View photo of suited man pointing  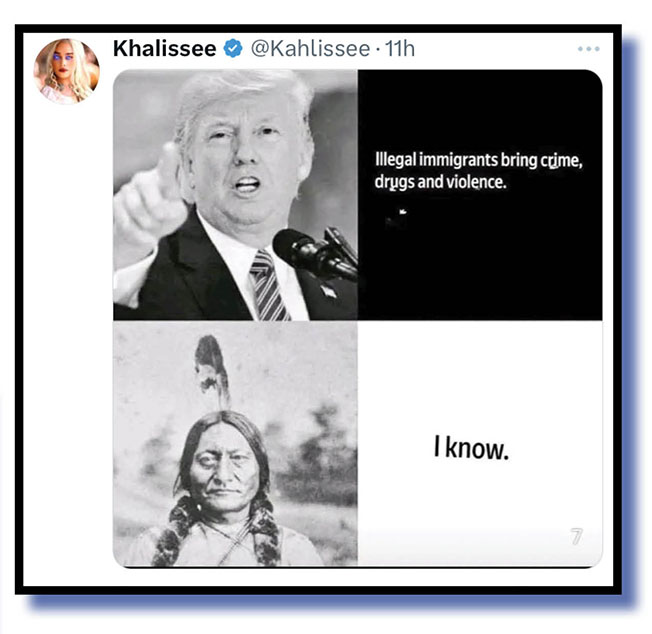point(235,195)
